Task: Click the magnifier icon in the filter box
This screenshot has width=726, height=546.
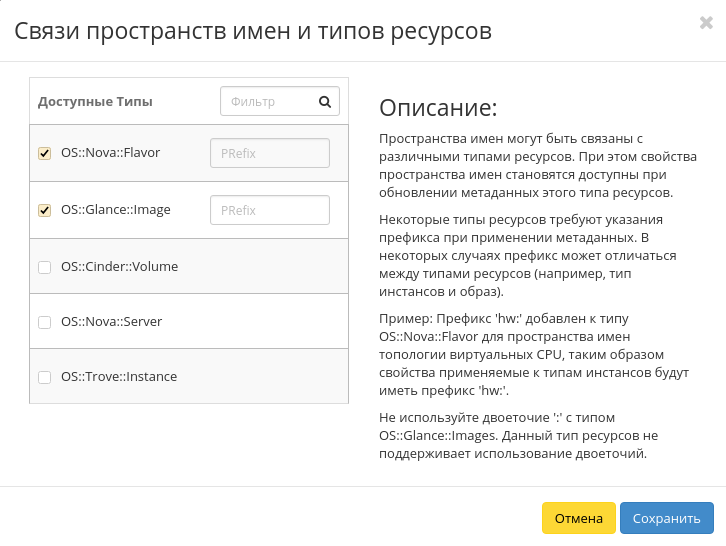Action: point(325,101)
